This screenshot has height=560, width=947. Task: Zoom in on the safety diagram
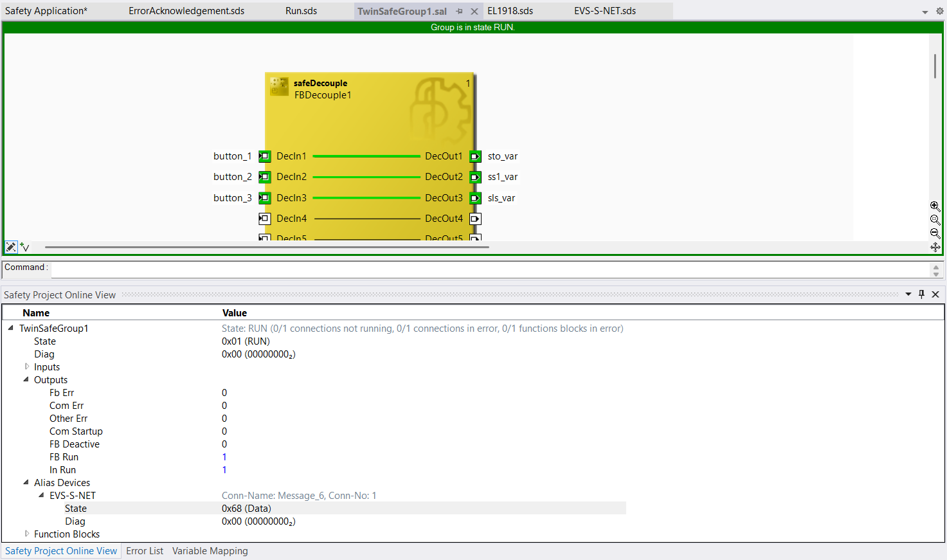coord(935,206)
